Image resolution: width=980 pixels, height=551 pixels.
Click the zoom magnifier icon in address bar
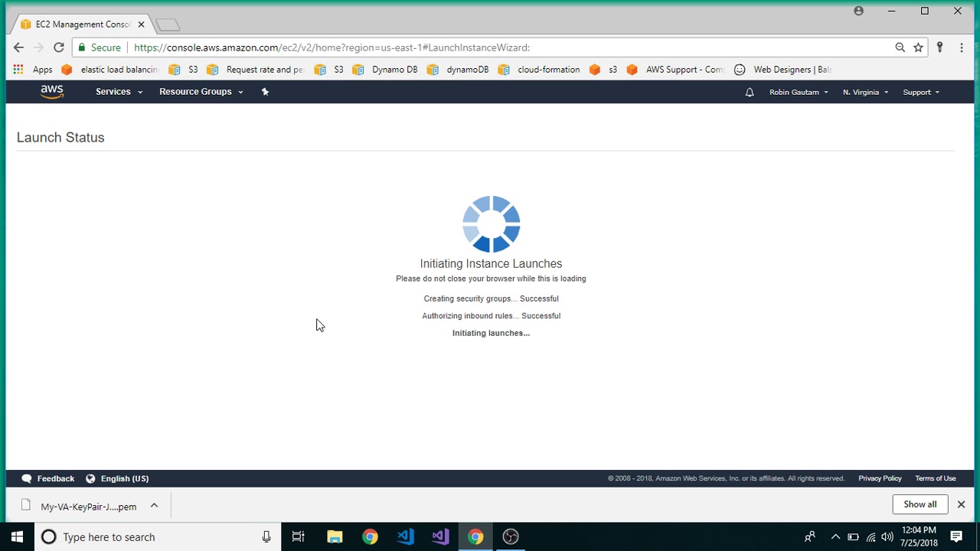(900, 47)
